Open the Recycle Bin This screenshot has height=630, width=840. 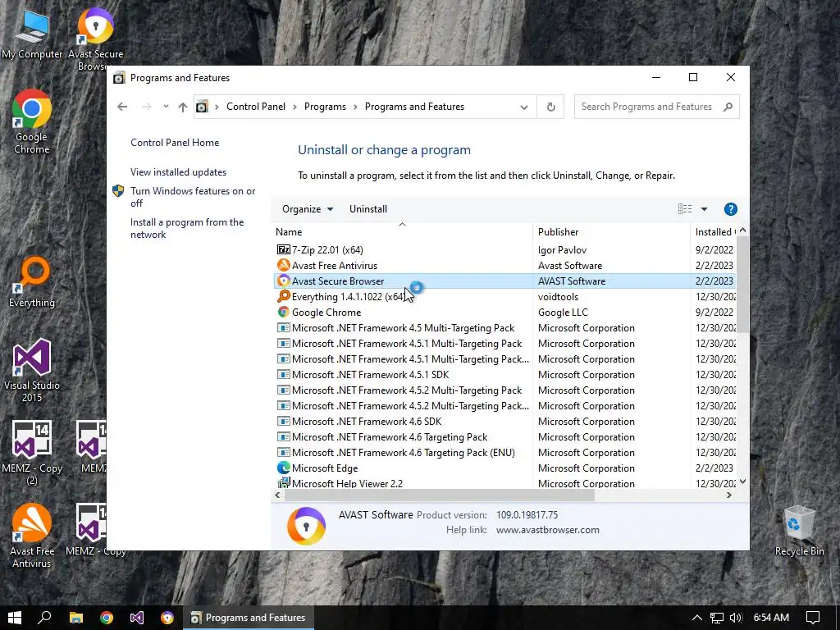(x=799, y=531)
